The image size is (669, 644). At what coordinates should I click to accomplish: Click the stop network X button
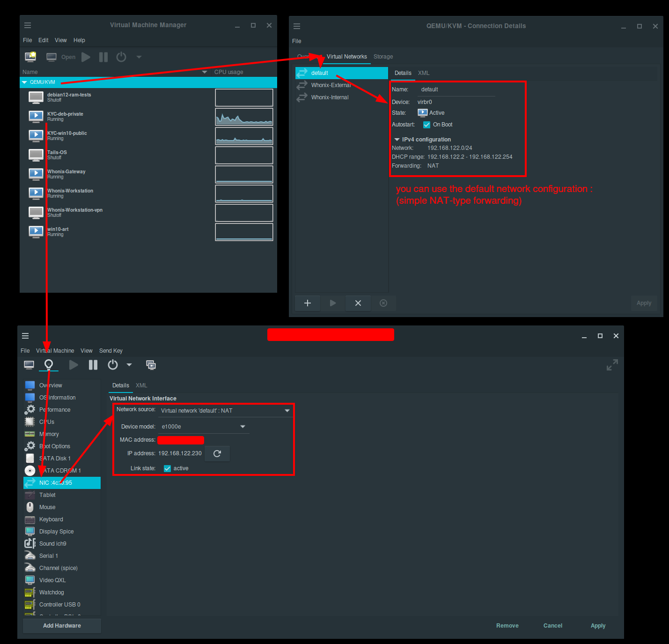(x=358, y=303)
